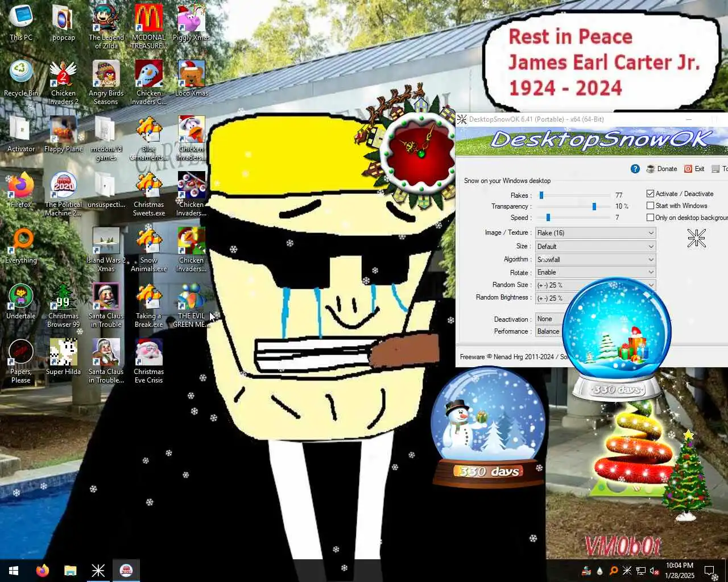Select the Recycle Bin icon
The height and width of the screenshot is (582, 728).
(21, 80)
